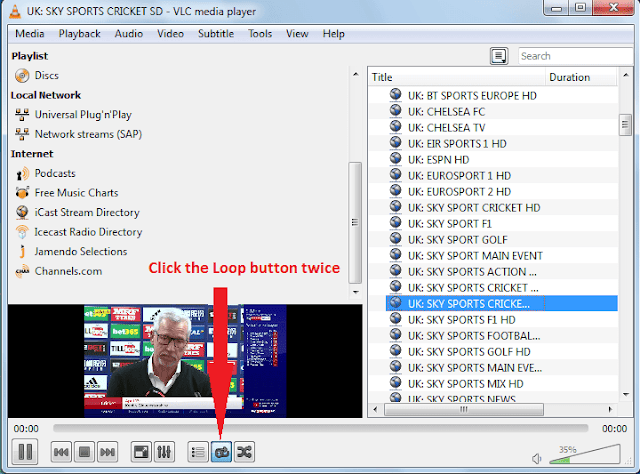
Task: Click the playlist vertical scrollbar thumb
Action: (625, 125)
